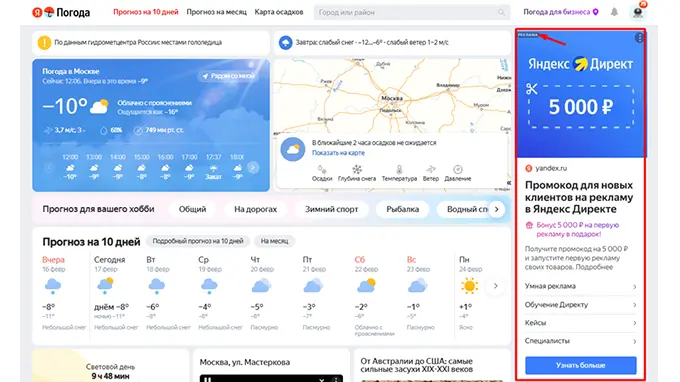Image resolution: width=680 pixels, height=382 pixels.
Task: Select the Рыбалка hobby chip
Action: tap(402, 209)
